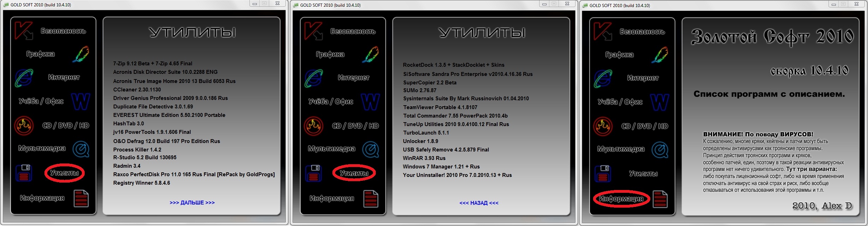Open Безопасность label in the RocketDock list window

[353, 31]
